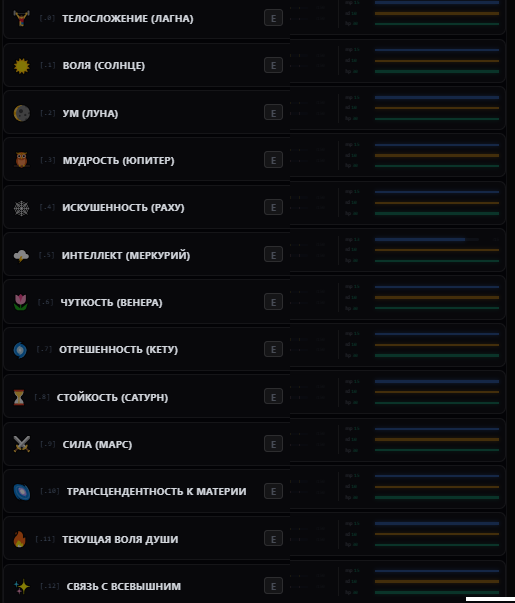This screenshot has width=515, height=603.
Task: Click the spider web icon for Искушенность (Раху)
Action: point(22,208)
